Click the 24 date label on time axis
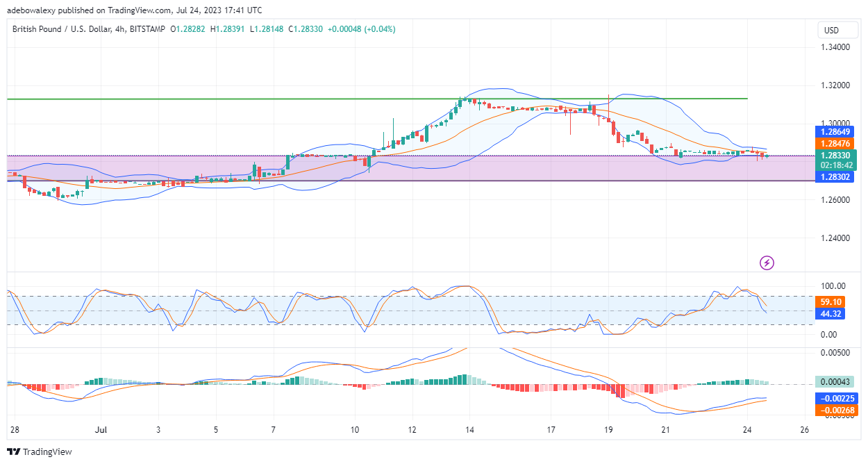Image resolution: width=868 pixels, height=464 pixels. [746, 430]
